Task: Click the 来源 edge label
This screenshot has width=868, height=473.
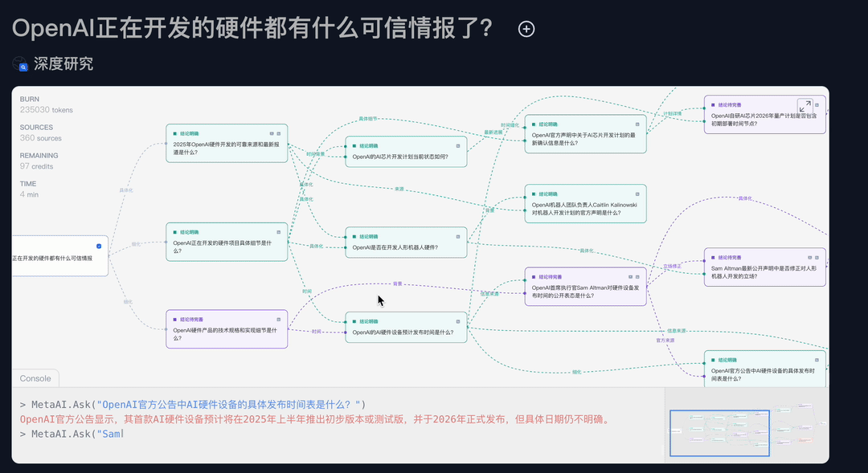Action: pos(399,190)
